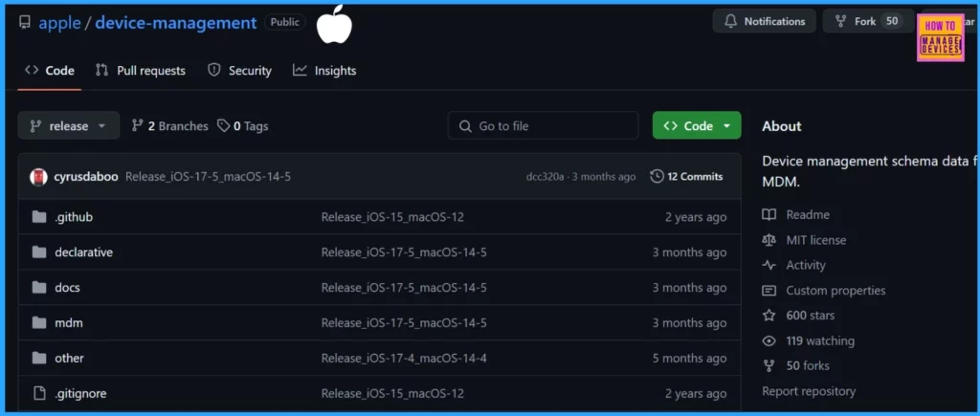Screen dimensions: 980x416
Task: Open latest commit message Release_iOS-17-5_macOS-14-5
Action: click(208, 177)
